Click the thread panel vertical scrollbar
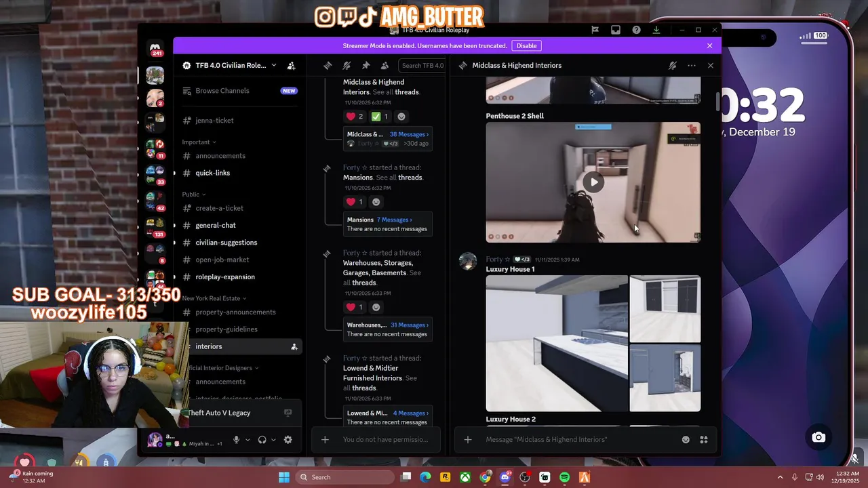This screenshot has height=488, width=868. coord(718,101)
